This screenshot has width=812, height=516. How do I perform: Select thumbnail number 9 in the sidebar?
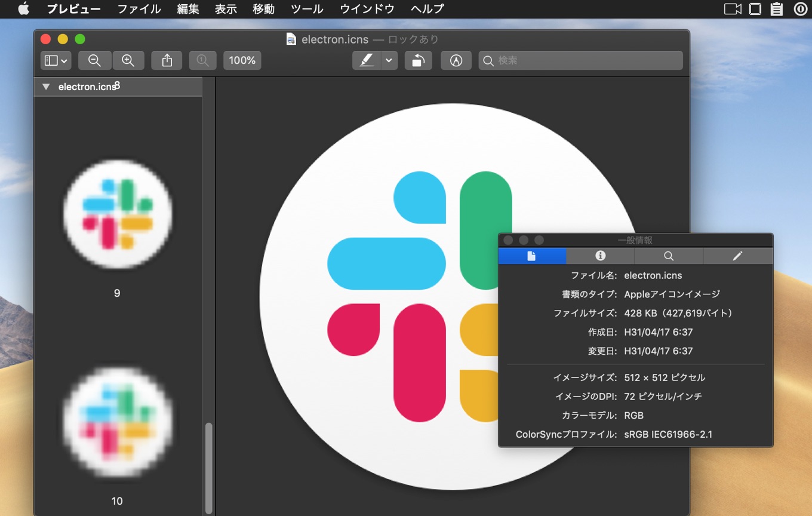[118, 213]
